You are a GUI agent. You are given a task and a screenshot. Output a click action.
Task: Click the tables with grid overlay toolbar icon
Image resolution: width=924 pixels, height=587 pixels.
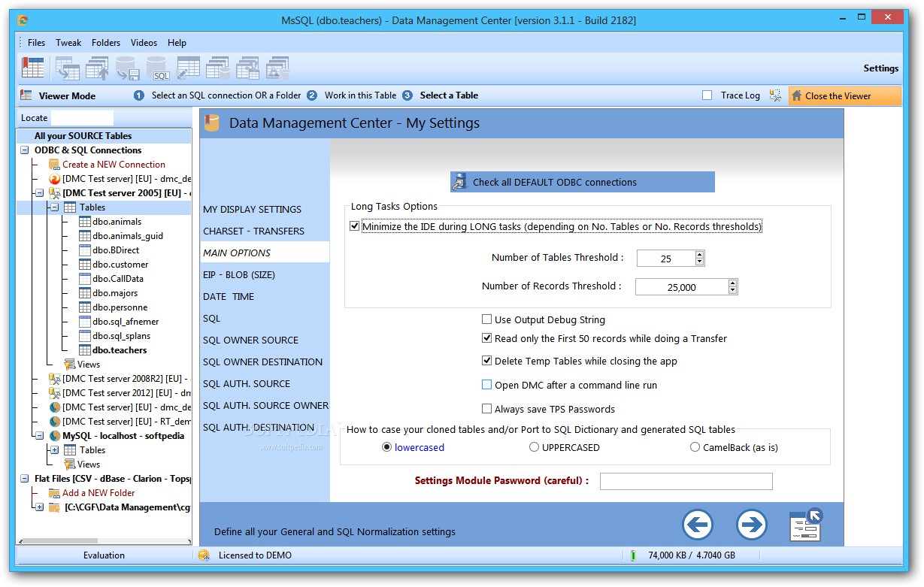pyautogui.click(x=248, y=68)
